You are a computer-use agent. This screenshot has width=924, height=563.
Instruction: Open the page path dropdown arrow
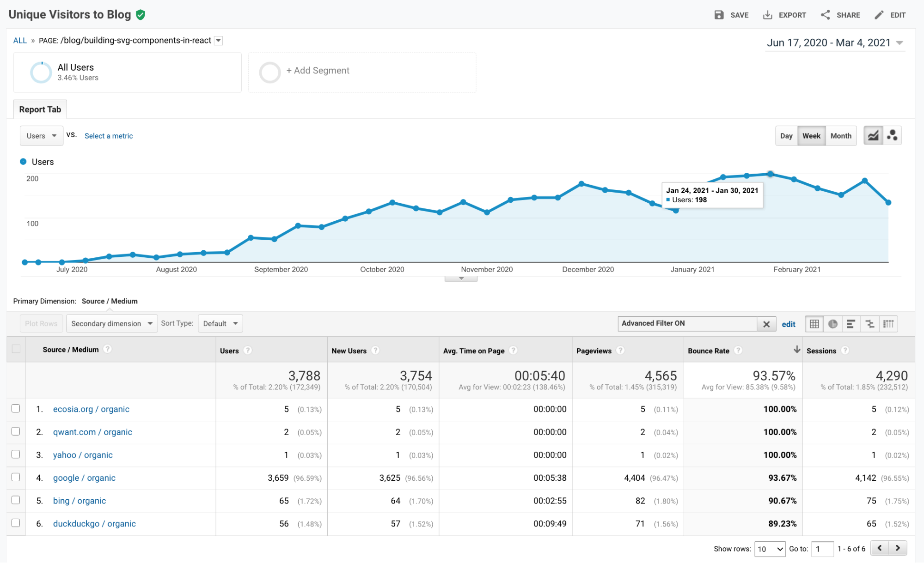point(219,41)
